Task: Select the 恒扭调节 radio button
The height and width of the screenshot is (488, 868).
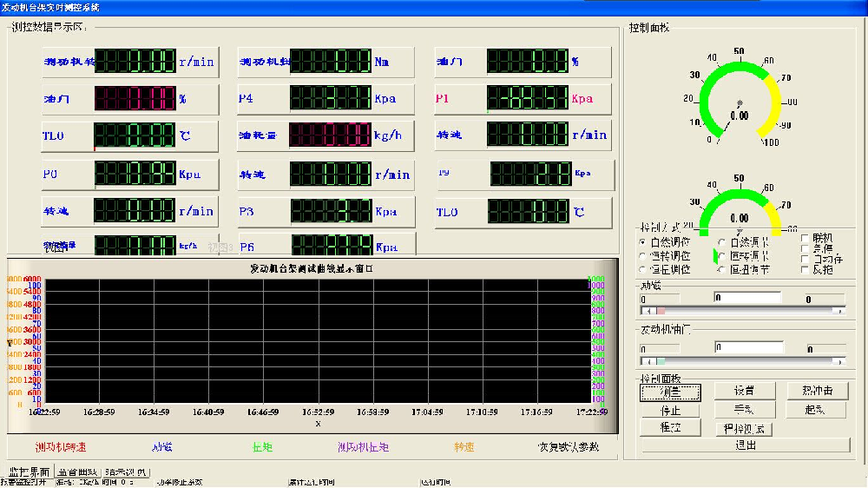Action: [722, 270]
